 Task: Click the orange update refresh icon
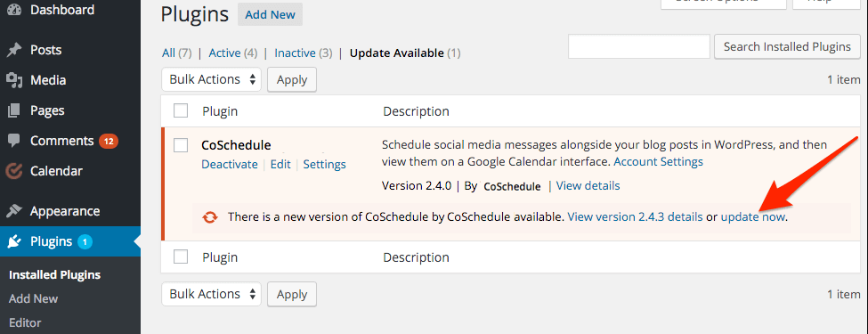point(210,217)
